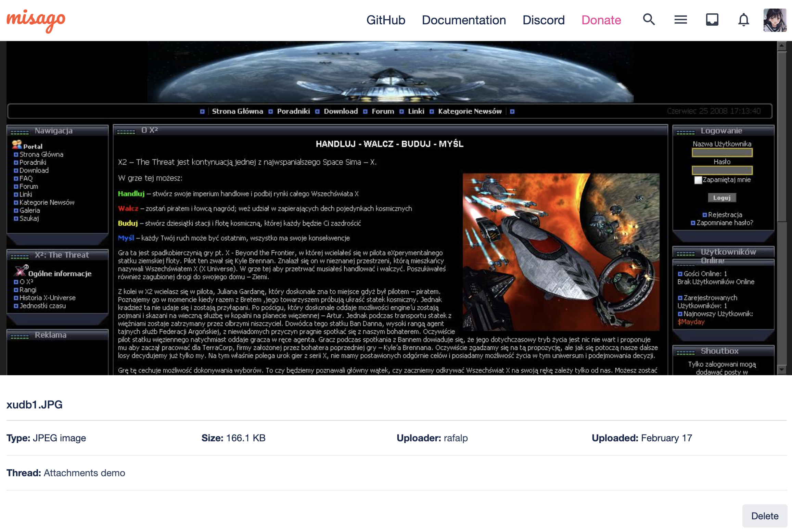Open the notifications bell
This screenshot has height=532, width=792.
[x=743, y=20]
